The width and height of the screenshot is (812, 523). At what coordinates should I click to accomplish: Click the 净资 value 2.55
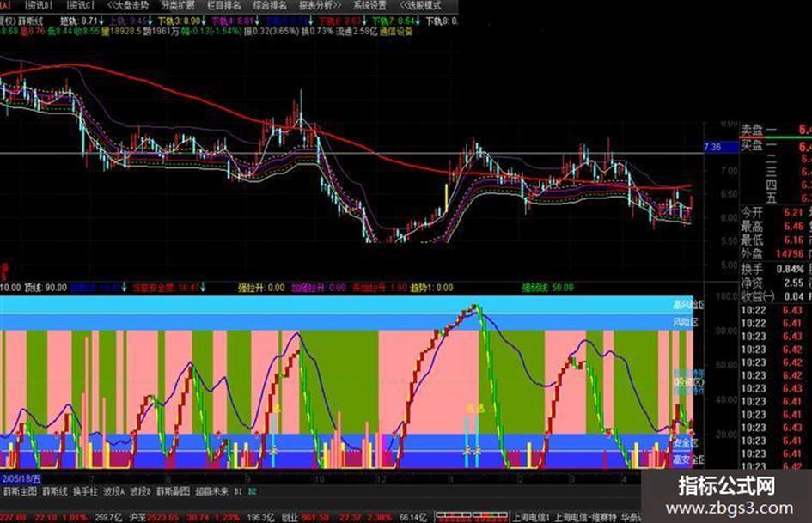tap(793, 283)
